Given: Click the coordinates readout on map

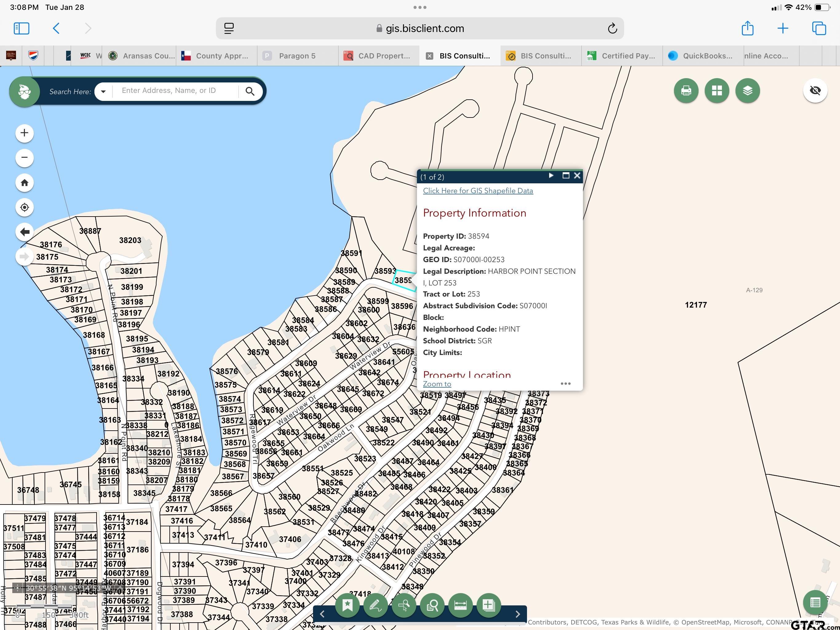Looking at the screenshot, I should [68, 588].
